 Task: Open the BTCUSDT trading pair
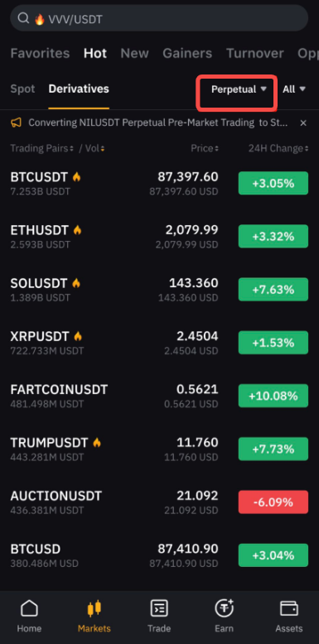[159, 183]
